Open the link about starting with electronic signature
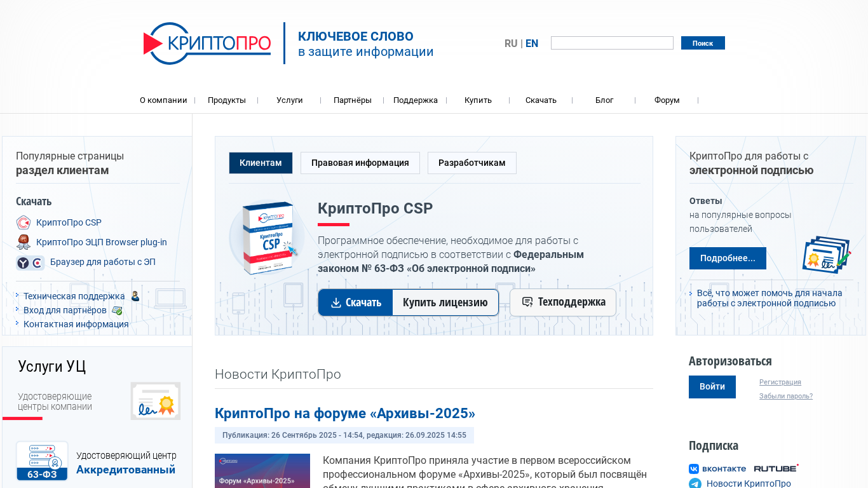The image size is (868, 488). pos(770,298)
